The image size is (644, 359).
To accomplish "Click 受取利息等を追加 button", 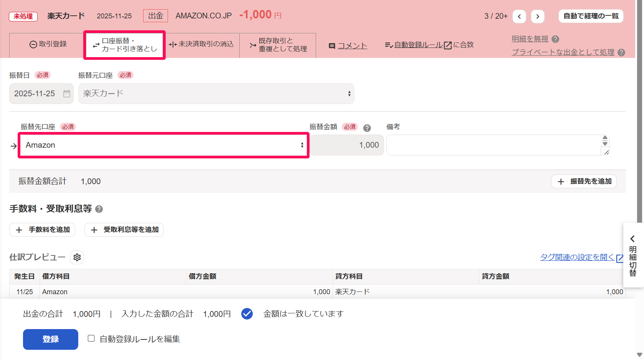I will tap(124, 230).
